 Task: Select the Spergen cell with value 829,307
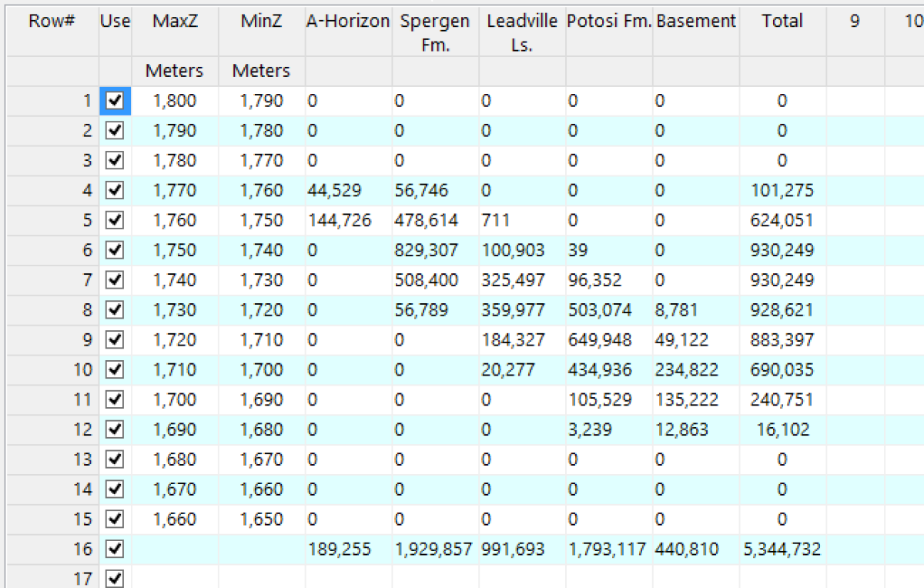pos(426,250)
